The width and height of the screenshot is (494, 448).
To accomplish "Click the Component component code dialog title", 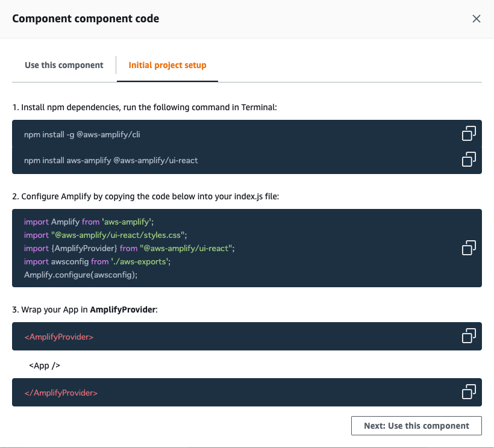I will [86, 19].
